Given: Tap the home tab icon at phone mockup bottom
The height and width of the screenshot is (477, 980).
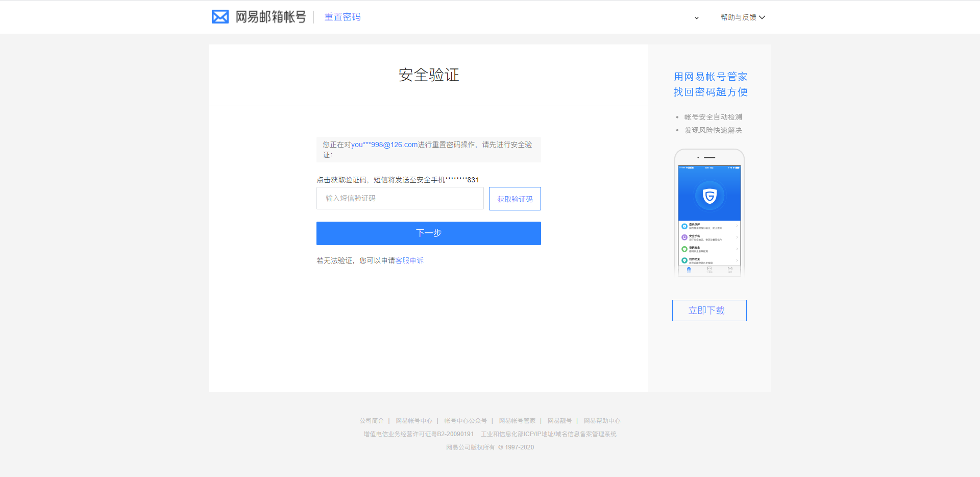Looking at the screenshot, I should pyautogui.click(x=689, y=269).
